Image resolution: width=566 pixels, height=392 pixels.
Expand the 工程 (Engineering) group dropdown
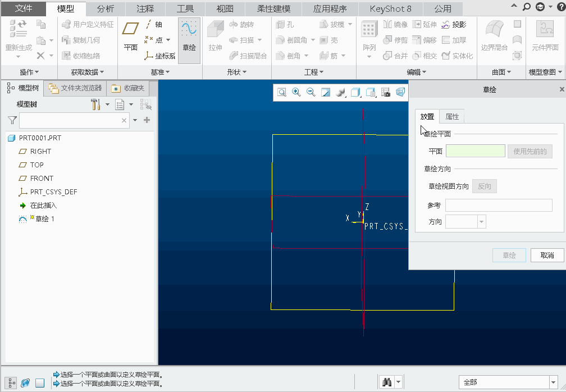tap(314, 72)
